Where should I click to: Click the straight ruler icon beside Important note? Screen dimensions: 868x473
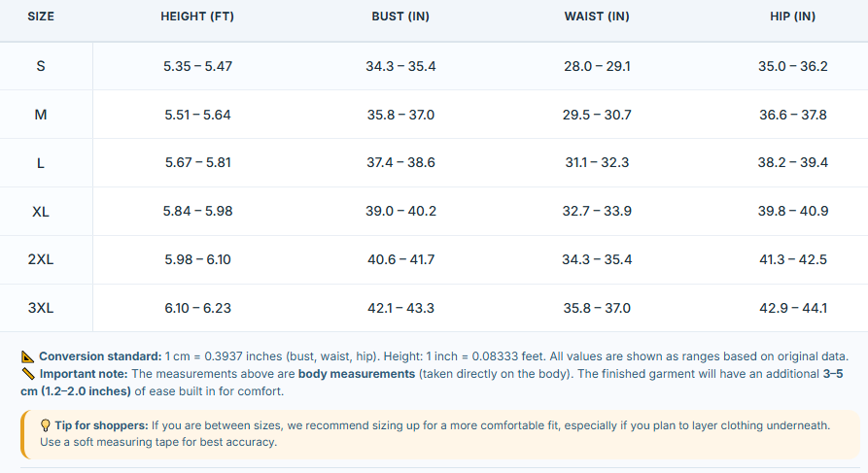pyautogui.click(x=27, y=374)
